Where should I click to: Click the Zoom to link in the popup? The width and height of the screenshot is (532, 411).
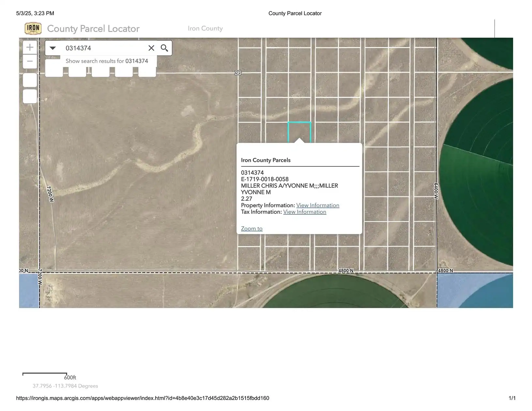[x=251, y=228]
